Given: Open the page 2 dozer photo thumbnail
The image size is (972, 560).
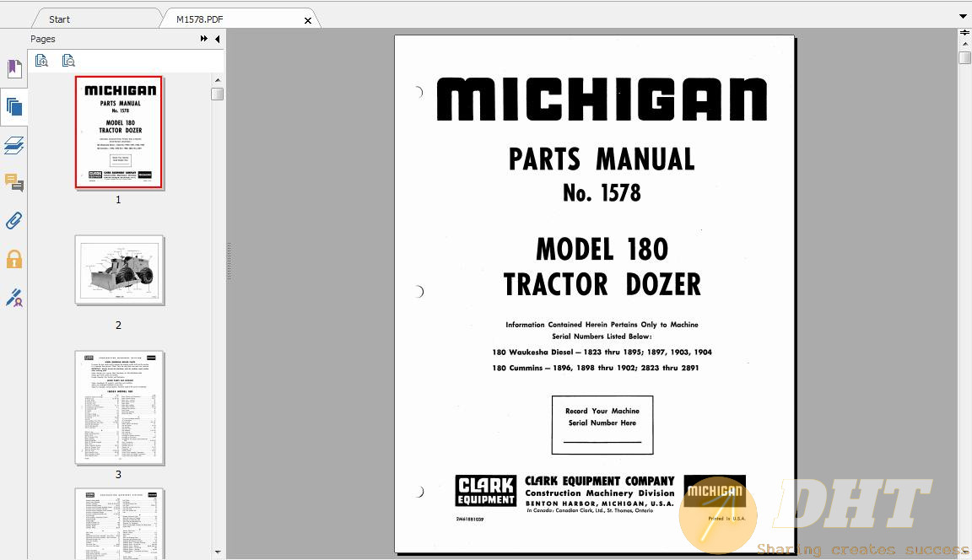Looking at the screenshot, I should [120, 270].
